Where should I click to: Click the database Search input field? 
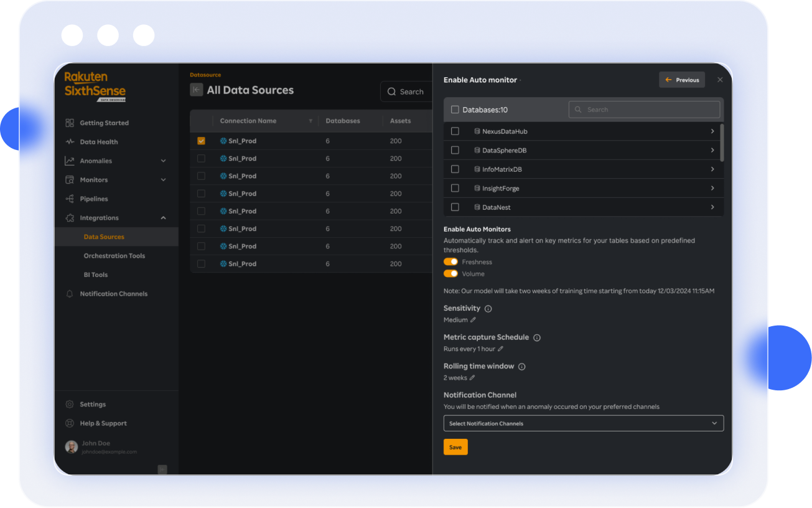tap(644, 110)
